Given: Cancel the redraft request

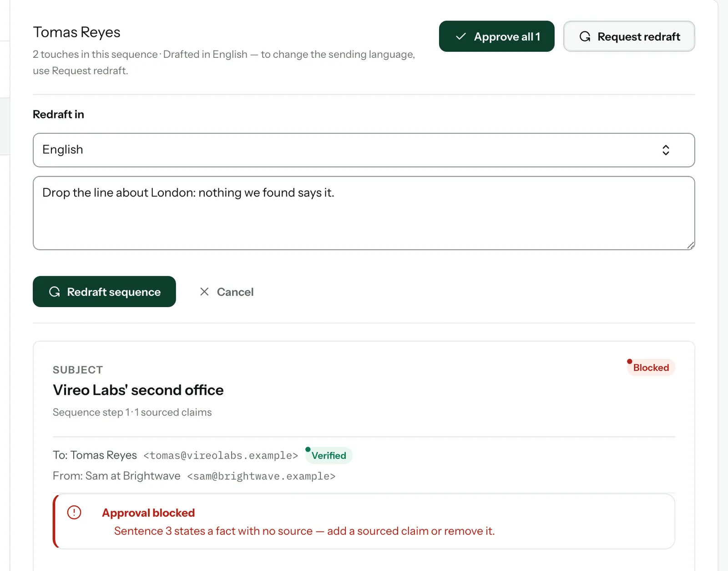Looking at the screenshot, I should pyautogui.click(x=226, y=292).
